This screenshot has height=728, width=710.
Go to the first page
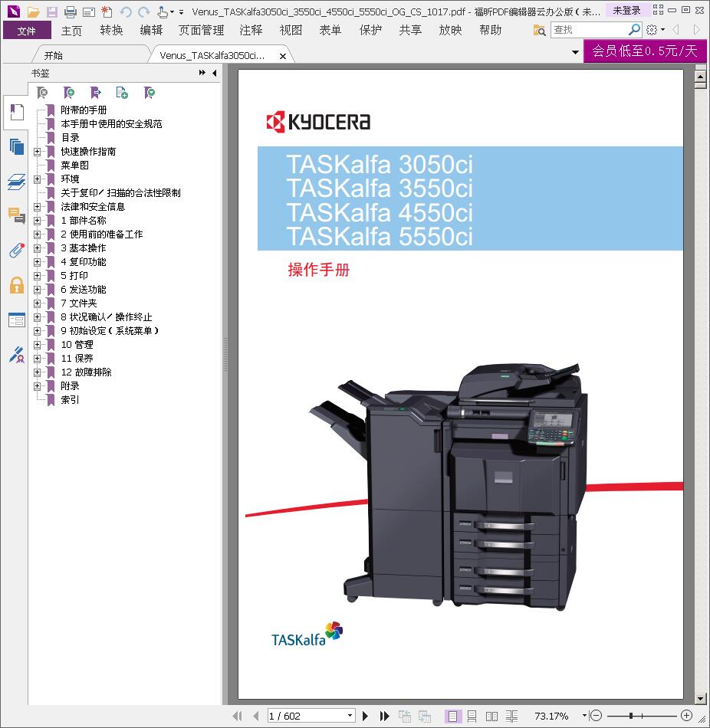coord(237,716)
